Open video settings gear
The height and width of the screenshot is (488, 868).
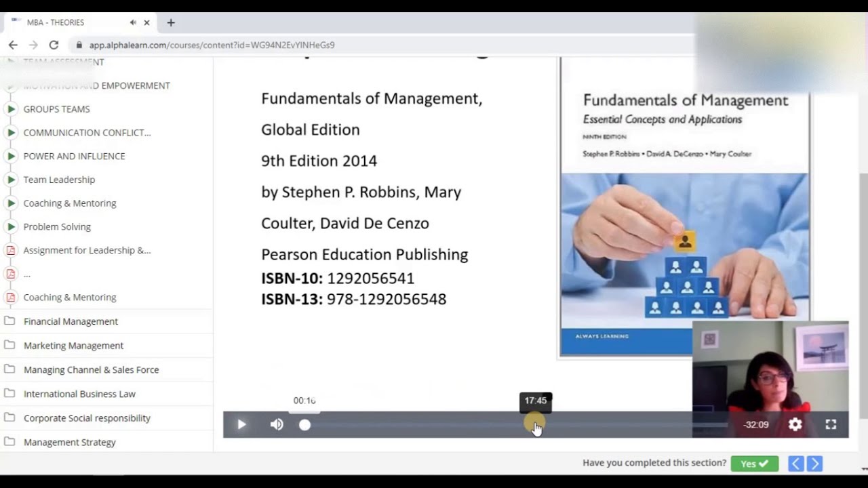[x=795, y=424]
